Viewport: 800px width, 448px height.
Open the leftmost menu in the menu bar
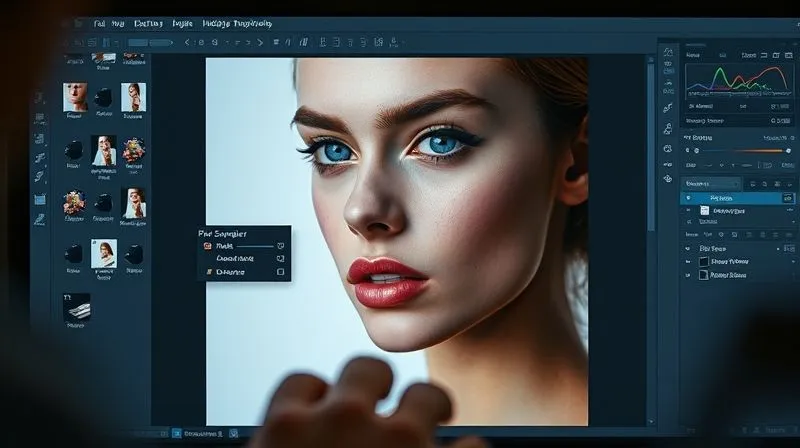click(99, 23)
